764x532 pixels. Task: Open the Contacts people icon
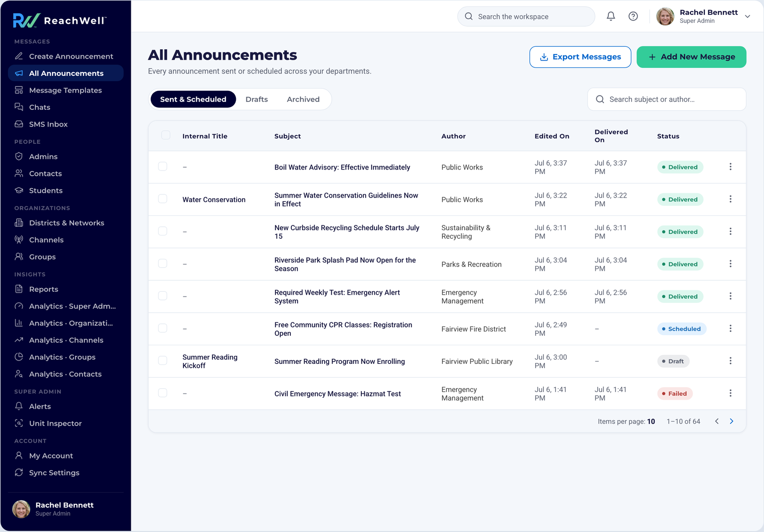(x=19, y=173)
